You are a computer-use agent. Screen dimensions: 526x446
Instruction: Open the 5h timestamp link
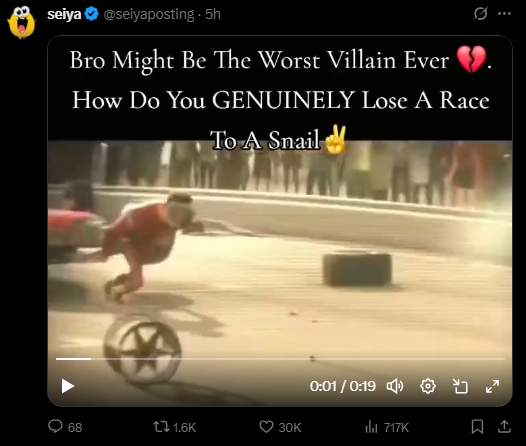pyautogui.click(x=213, y=14)
